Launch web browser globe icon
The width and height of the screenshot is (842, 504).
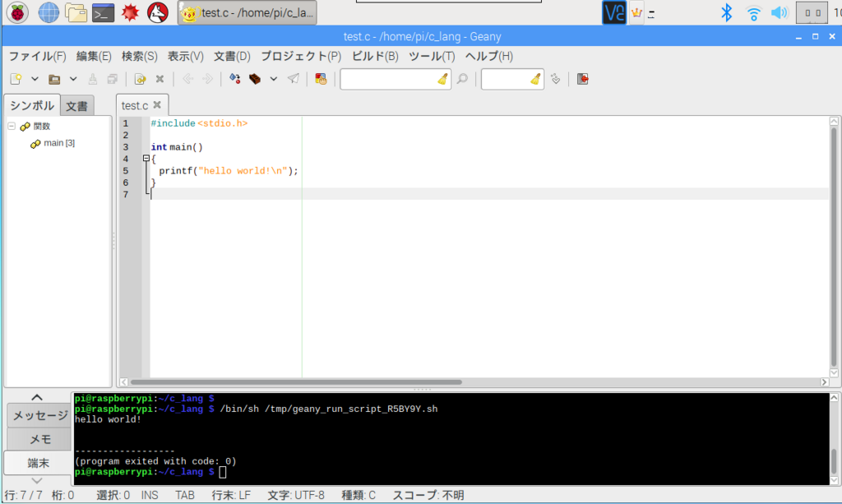tap(49, 12)
